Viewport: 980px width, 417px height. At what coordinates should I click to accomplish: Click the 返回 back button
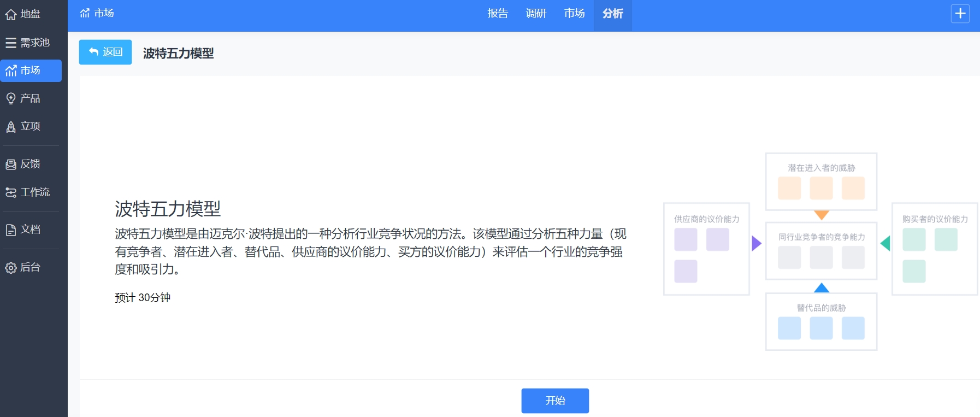[105, 52]
